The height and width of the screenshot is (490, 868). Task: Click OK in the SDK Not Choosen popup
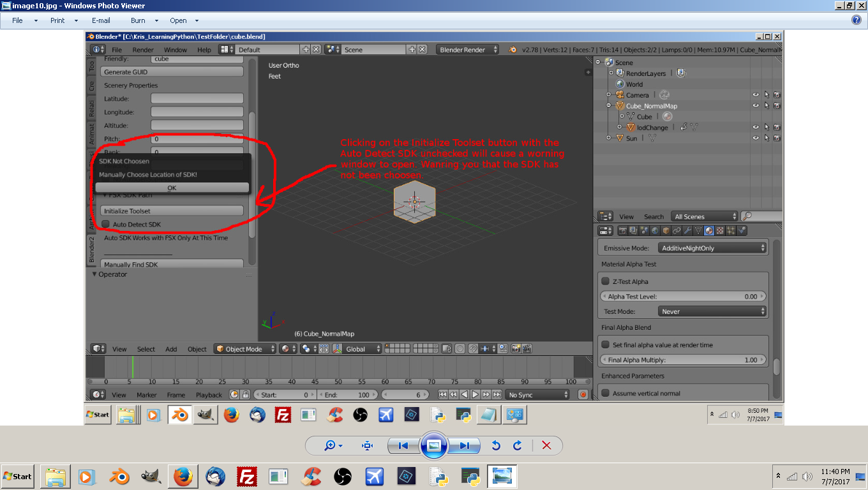click(172, 188)
